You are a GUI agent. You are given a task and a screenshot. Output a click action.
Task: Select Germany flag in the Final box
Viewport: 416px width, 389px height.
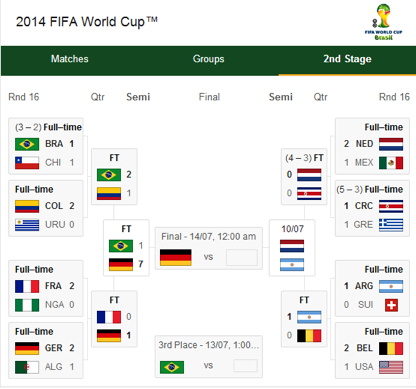(176, 257)
